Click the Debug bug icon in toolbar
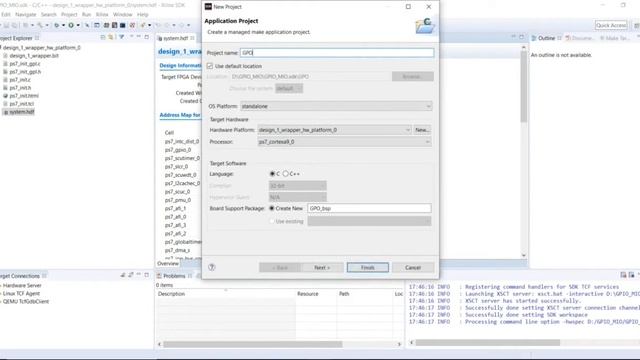Viewport: 640px width, 360px height. tap(56, 25)
